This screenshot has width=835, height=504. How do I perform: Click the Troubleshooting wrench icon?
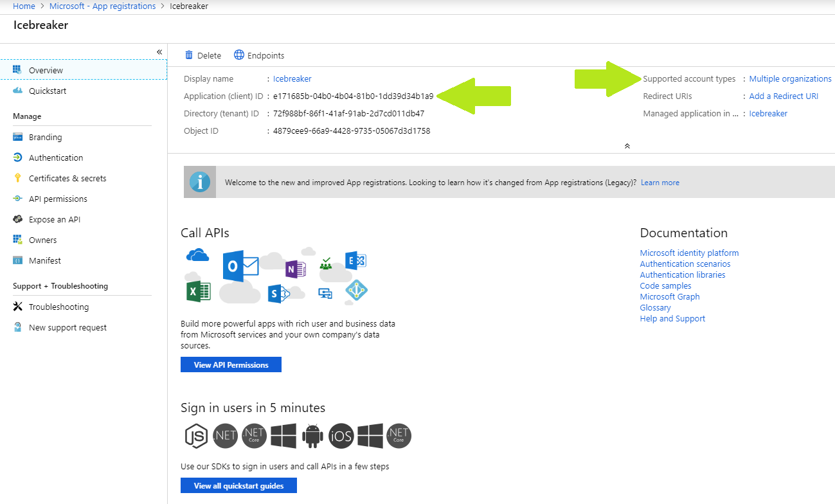[17, 307]
